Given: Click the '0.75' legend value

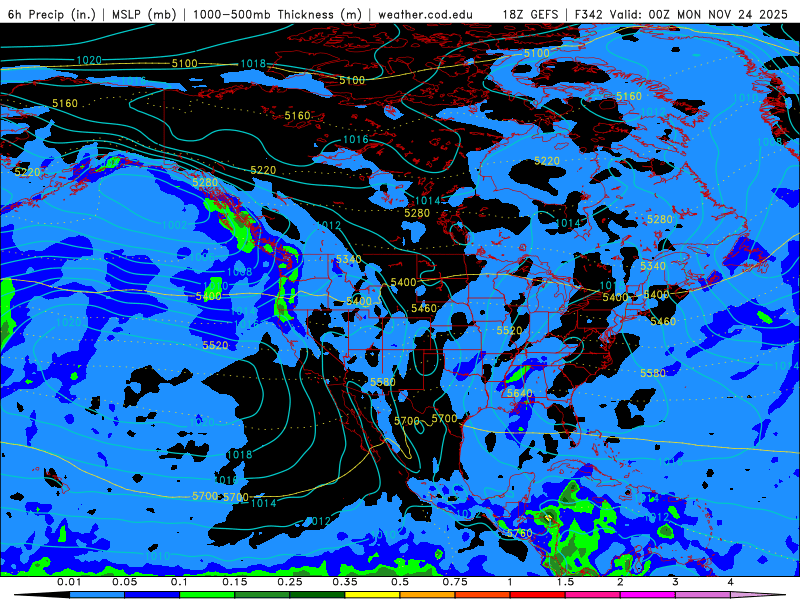Looking at the screenshot, I should point(455,582).
